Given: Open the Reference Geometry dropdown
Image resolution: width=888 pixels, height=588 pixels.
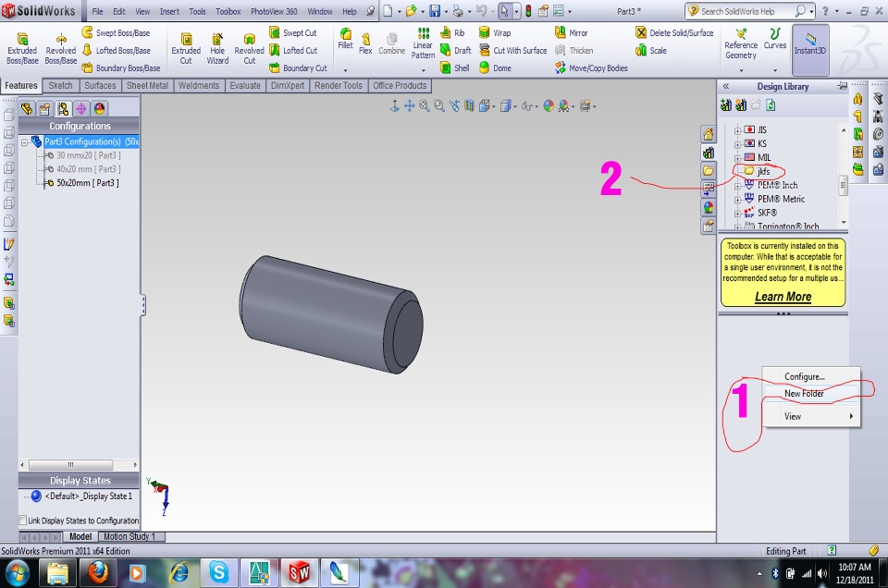Looking at the screenshot, I should [x=740, y=70].
